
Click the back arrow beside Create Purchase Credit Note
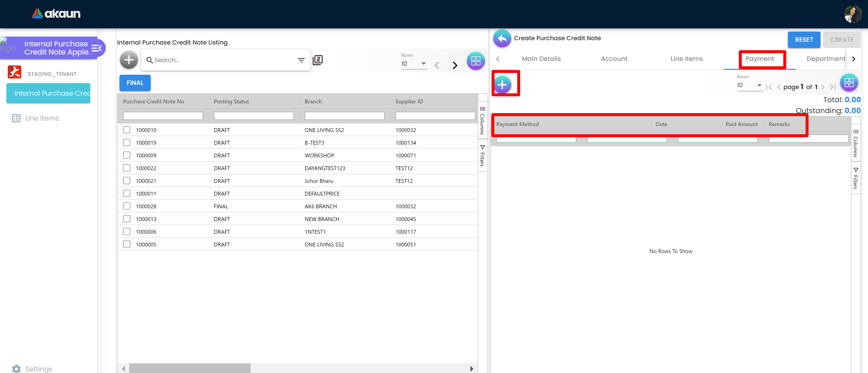[x=502, y=39]
